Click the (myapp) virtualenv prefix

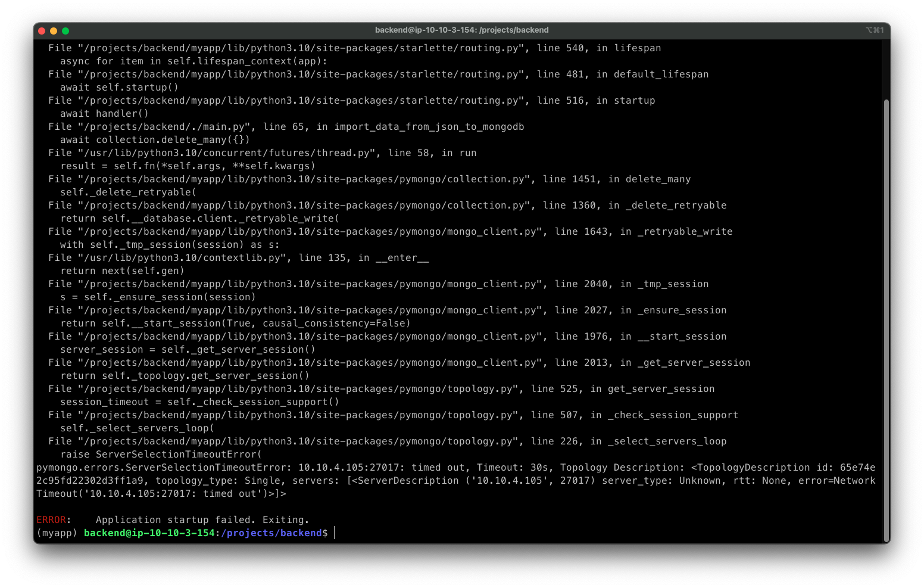click(57, 533)
